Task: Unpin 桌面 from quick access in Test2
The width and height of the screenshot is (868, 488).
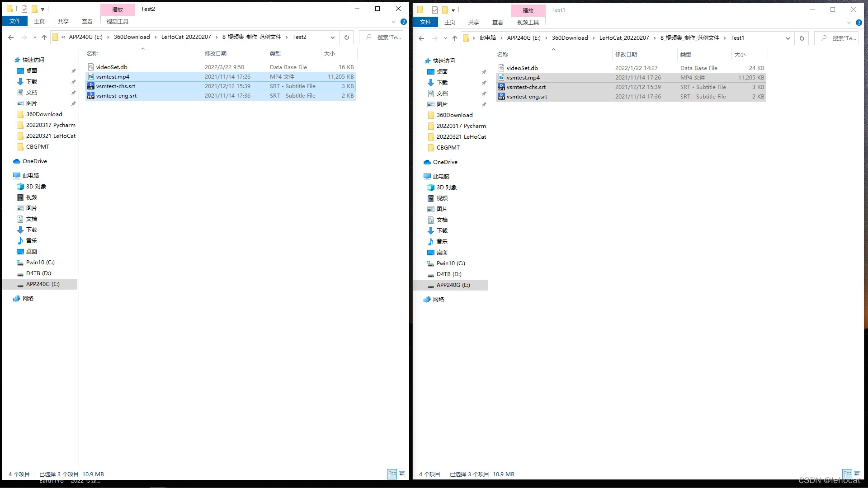Action: coord(73,71)
